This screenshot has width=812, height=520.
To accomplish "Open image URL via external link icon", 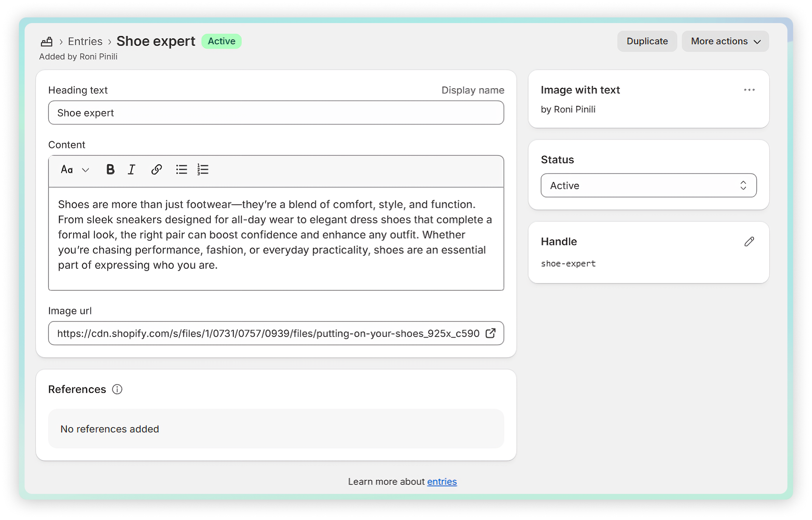I will [x=490, y=333].
